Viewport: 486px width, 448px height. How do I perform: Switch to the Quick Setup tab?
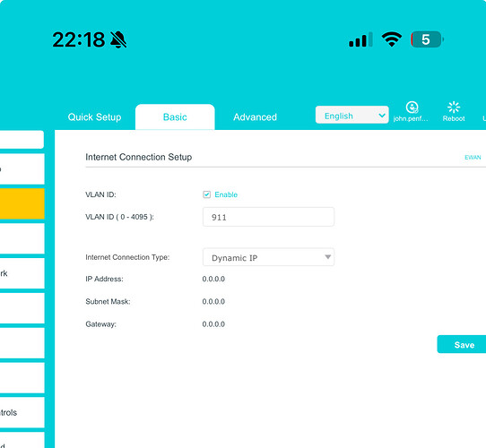94,117
